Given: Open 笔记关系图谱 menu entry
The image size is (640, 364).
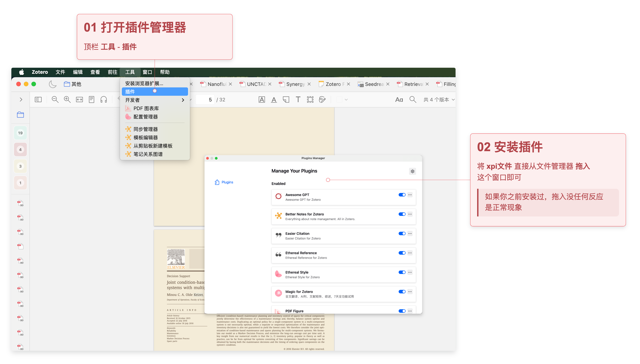Looking at the screenshot, I should [155, 154].
